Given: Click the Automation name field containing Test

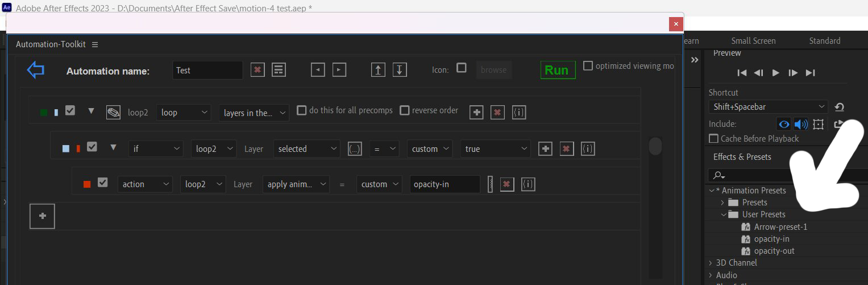Looking at the screenshot, I should pyautogui.click(x=207, y=71).
